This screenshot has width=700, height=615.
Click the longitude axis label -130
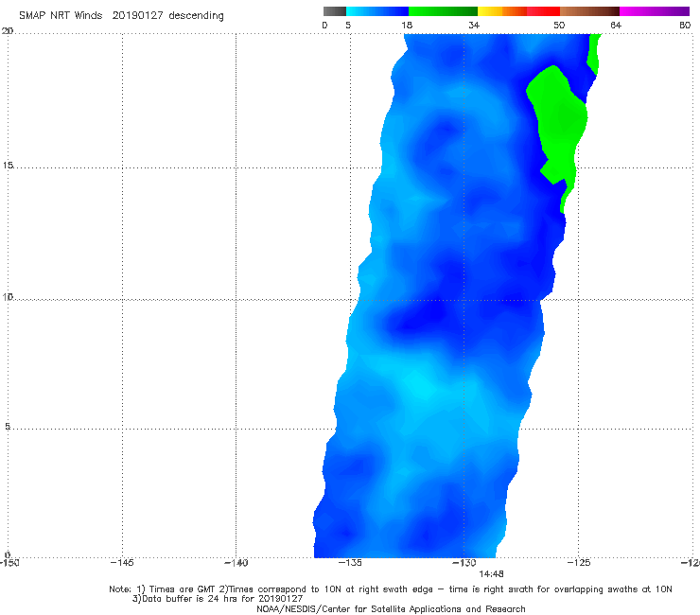click(464, 563)
